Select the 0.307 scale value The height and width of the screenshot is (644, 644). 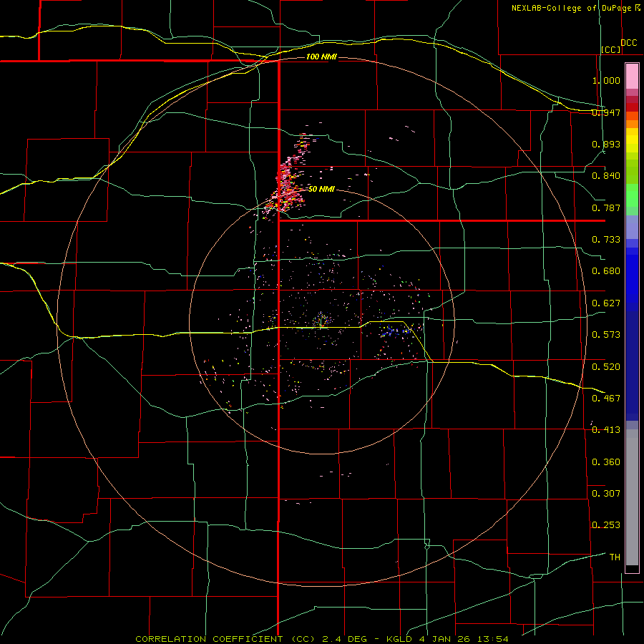(606, 494)
